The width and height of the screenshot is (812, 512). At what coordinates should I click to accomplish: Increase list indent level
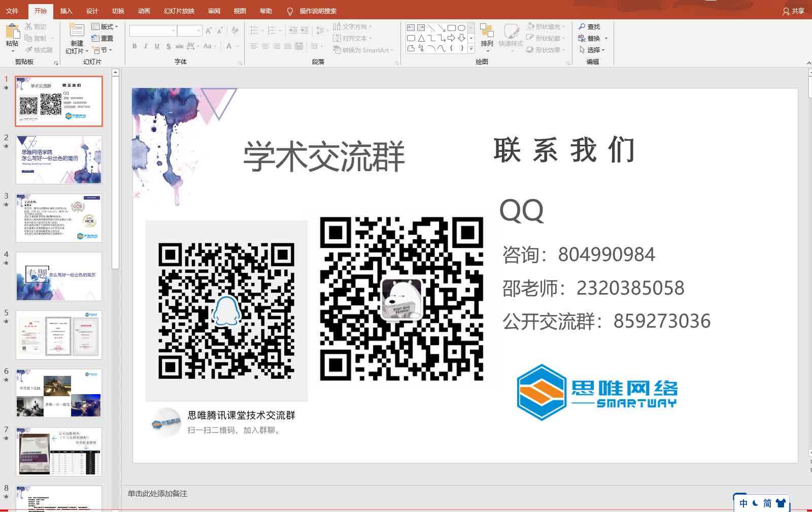tap(304, 30)
